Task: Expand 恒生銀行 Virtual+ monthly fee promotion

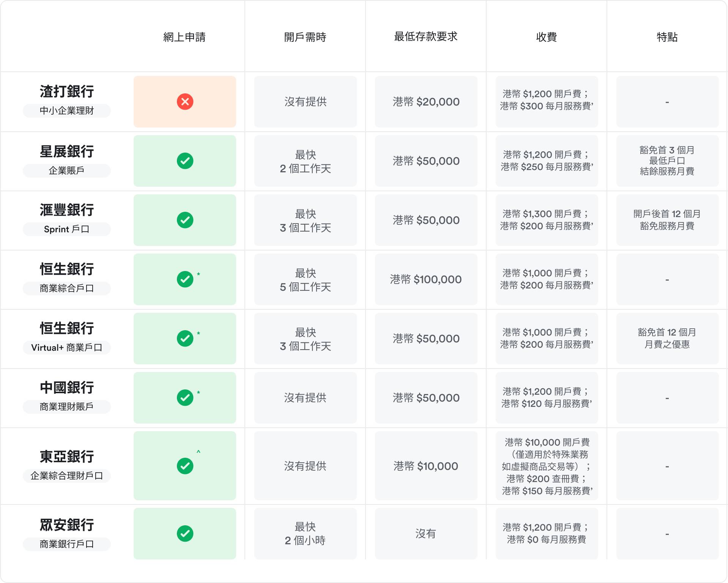Action: click(667, 339)
